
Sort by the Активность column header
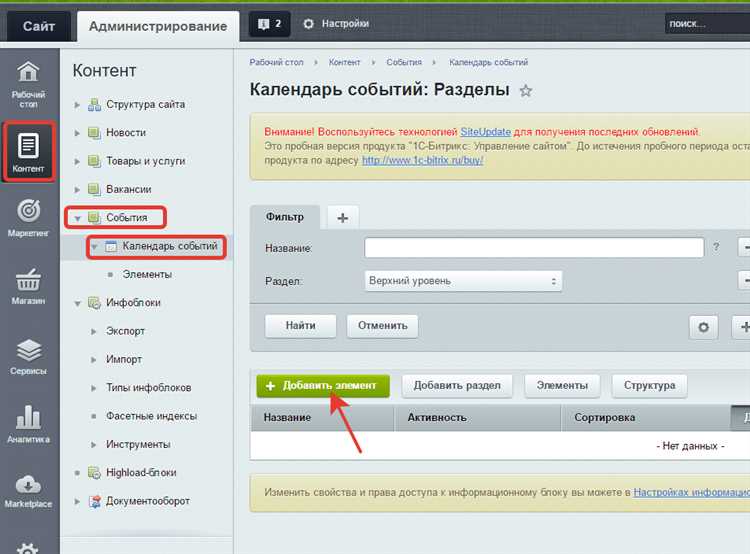(x=478, y=418)
